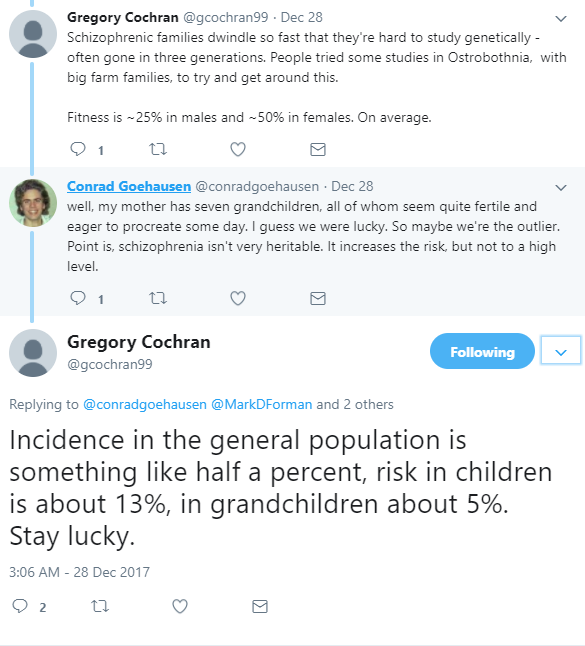Like the main Stay lucky tweet
The width and height of the screenshot is (585, 646).
point(180,606)
